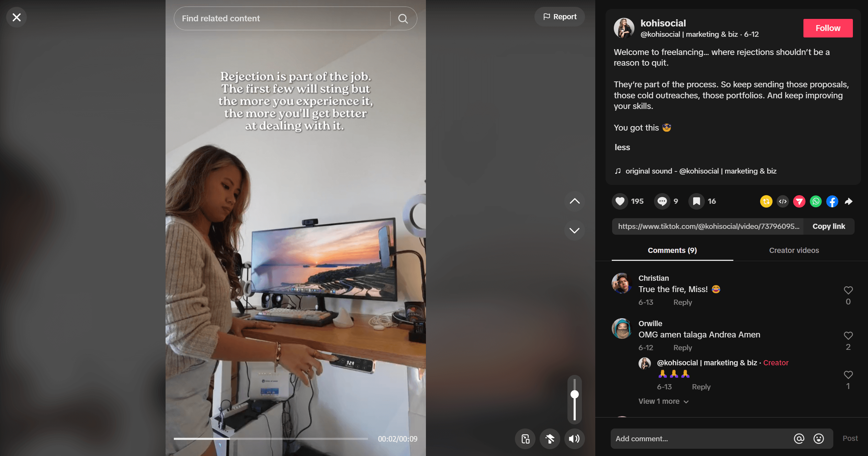Viewport: 868px width, 456px height.
Task: Click the embed code icon
Action: 783,201
